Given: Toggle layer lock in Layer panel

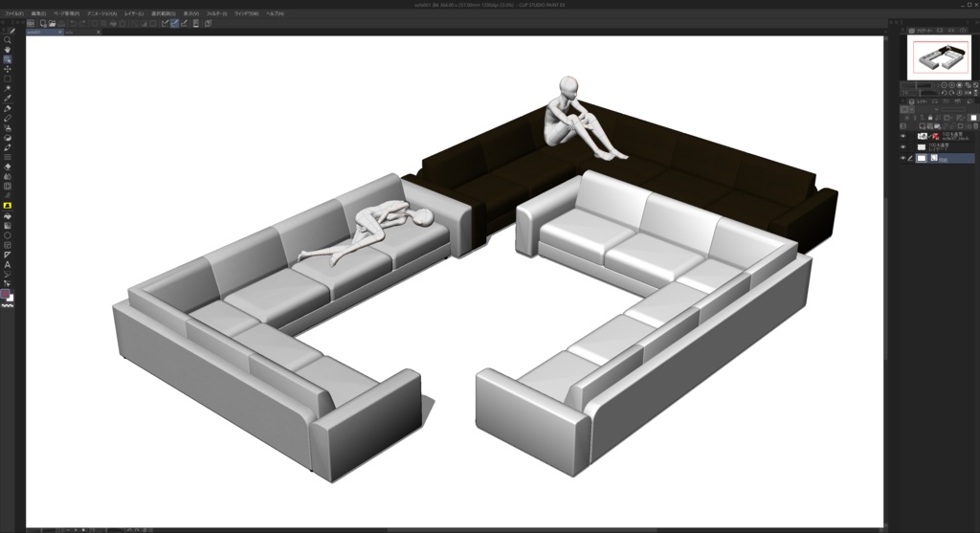Looking at the screenshot, I should coord(930,118).
